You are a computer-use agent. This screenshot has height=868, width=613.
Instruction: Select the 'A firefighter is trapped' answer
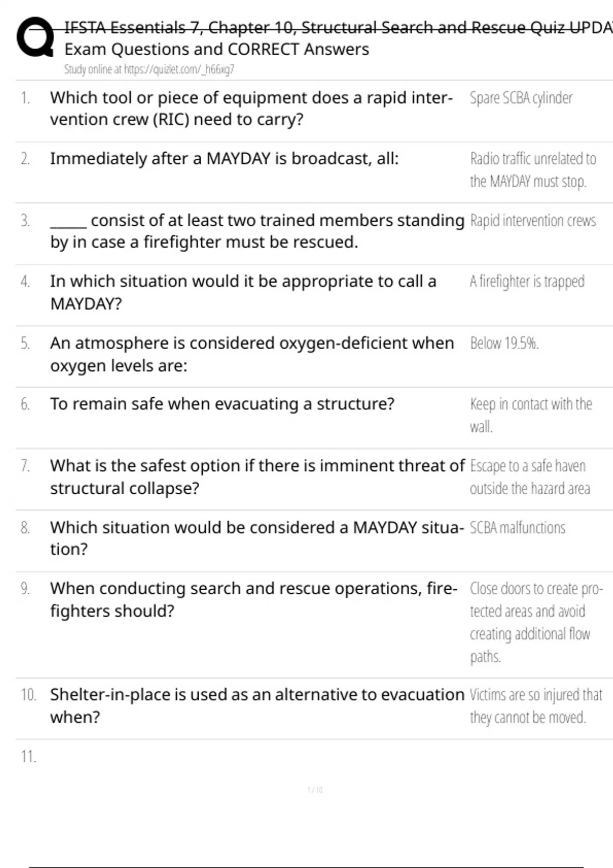(527, 281)
